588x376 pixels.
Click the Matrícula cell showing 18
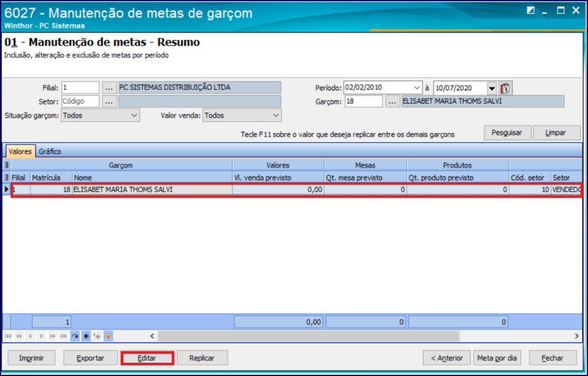tap(51, 190)
